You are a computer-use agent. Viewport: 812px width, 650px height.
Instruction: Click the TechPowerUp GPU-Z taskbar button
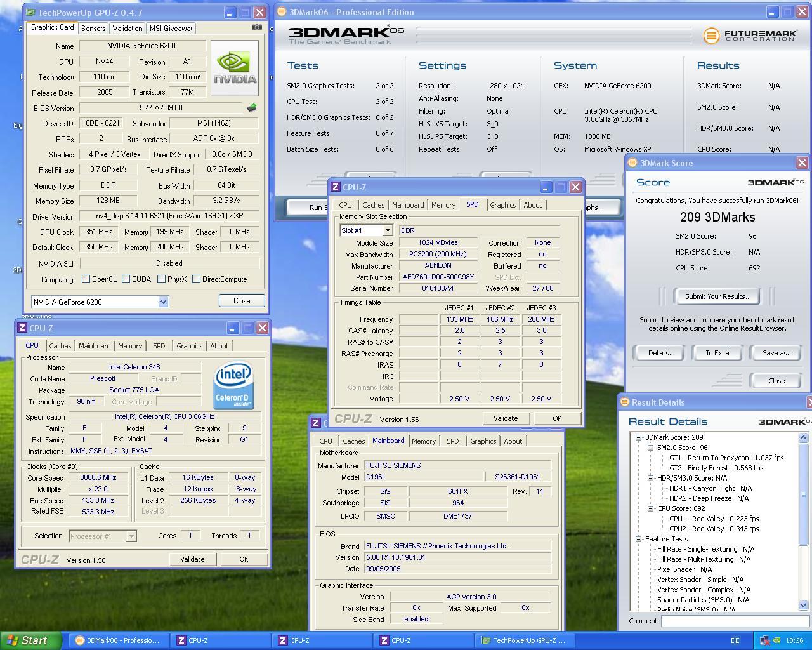click(525, 640)
